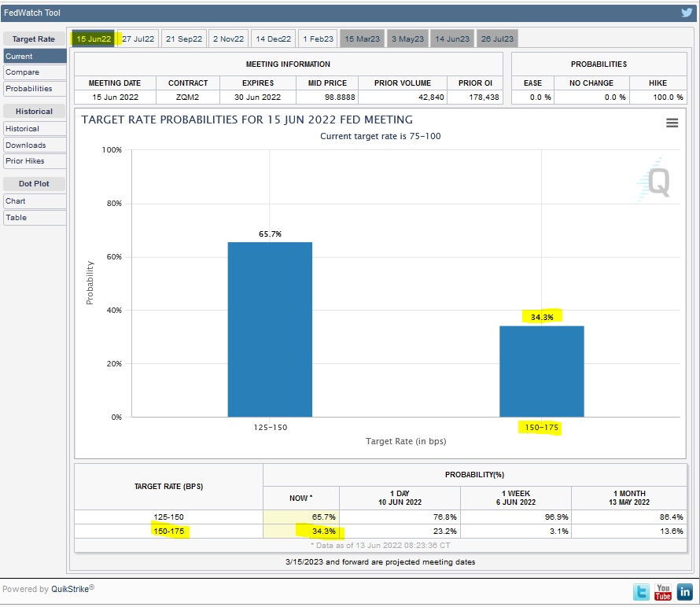Image resolution: width=700 pixels, height=607 pixels.
Task: Click the chart title for 15 Jun 2022
Action: click(x=247, y=120)
